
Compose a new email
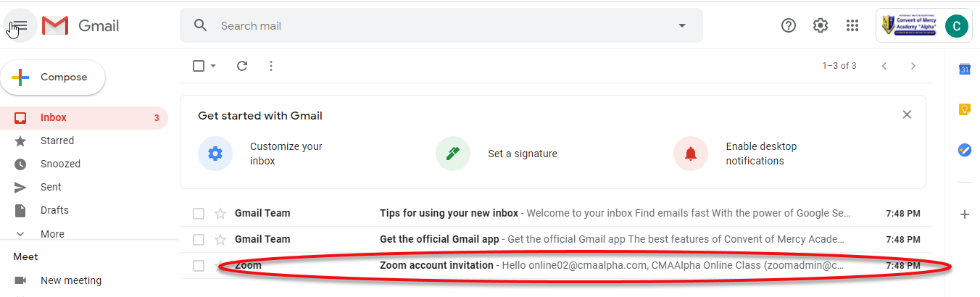[x=53, y=78]
